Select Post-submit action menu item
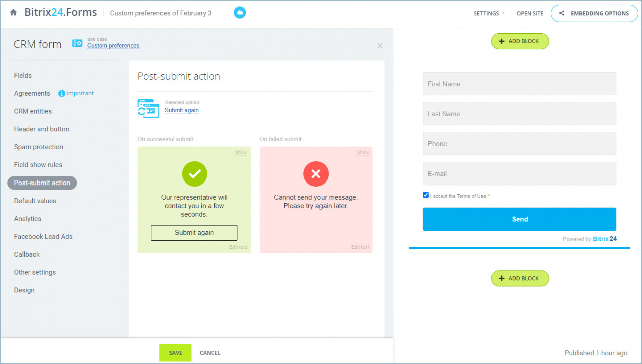 pyautogui.click(x=42, y=183)
